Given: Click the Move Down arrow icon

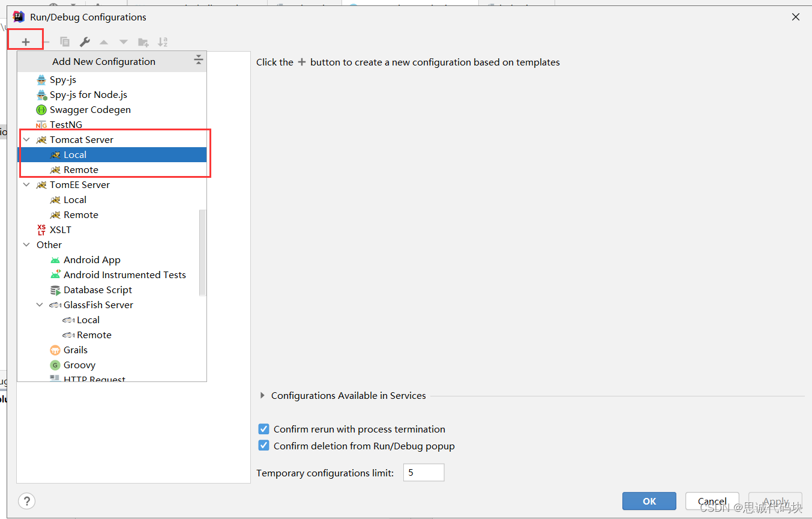Looking at the screenshot, I should (124, 42).
